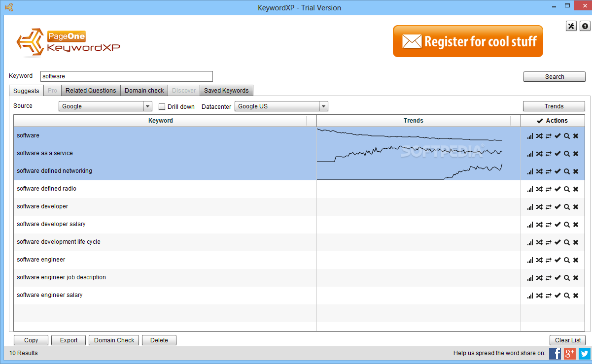592x364 pixels.
Task: Click the swap arrows icon for 'software developer' row
Action: 549,207
